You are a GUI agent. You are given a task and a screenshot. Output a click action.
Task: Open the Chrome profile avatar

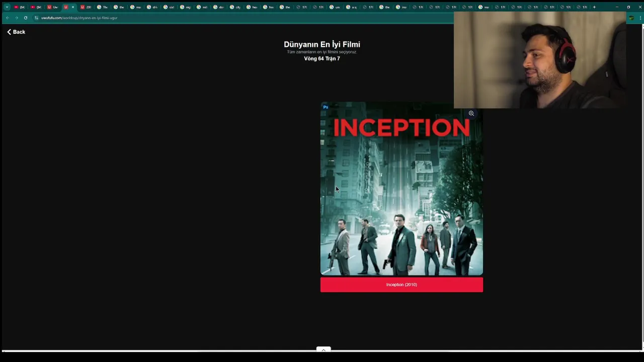point(631,18)
